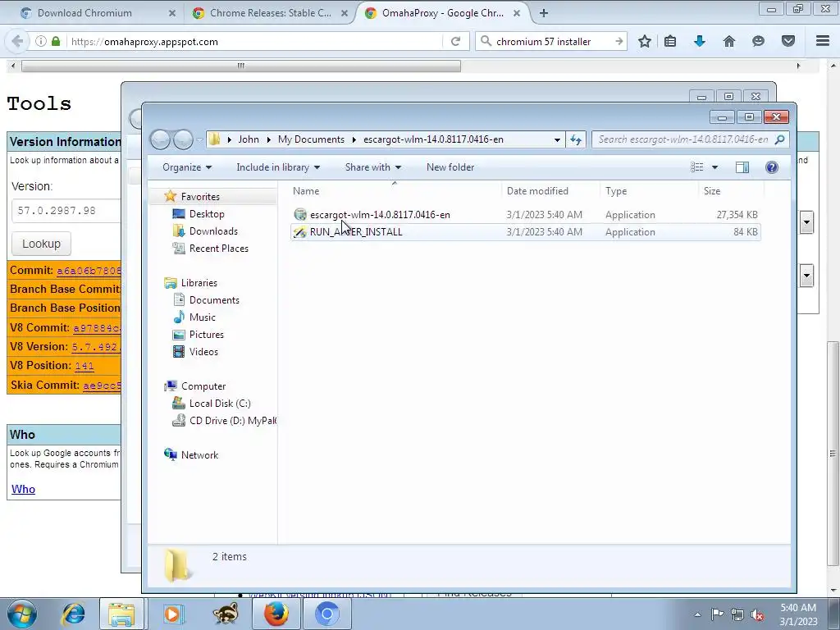This screenshot has width=840, height=630.
Task: Open the Windows Start menu
Action: click(x=22, y=614)
